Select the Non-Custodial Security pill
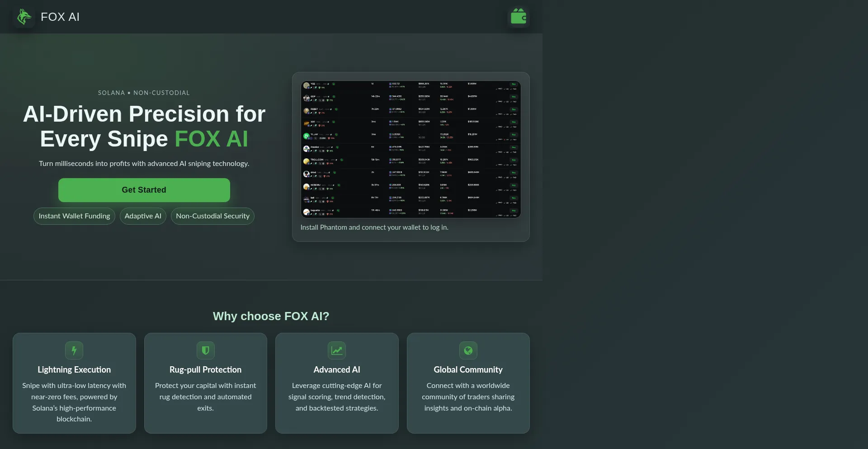The image size is (868, 449). [212, 216]
